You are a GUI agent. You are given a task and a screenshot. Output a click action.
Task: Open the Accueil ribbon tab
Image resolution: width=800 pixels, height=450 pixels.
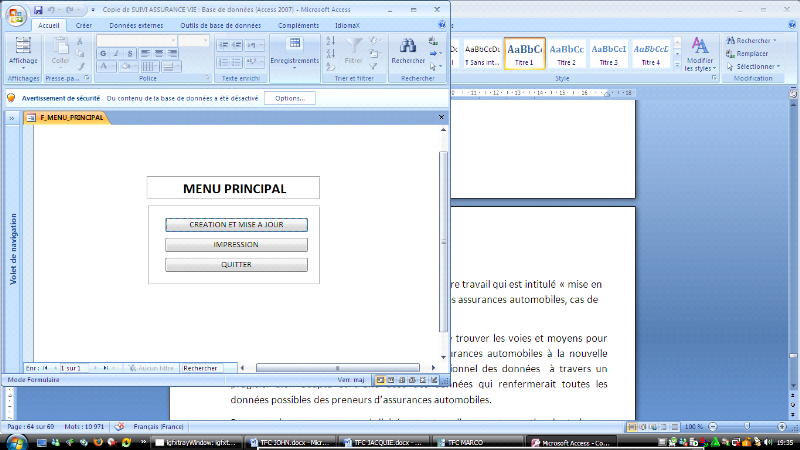[x=48, y=25]
